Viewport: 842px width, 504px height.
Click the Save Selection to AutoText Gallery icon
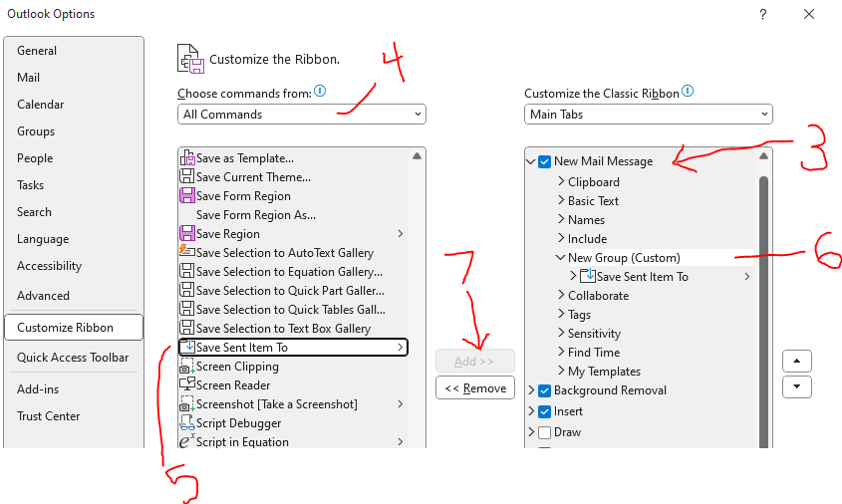coord(187,251)
